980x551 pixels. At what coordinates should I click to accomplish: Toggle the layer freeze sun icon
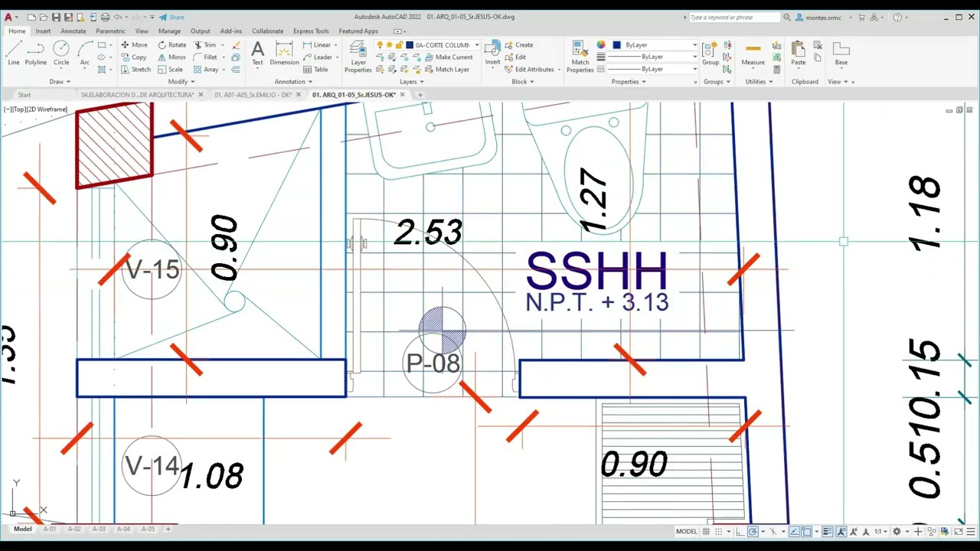tap(389, 45)
